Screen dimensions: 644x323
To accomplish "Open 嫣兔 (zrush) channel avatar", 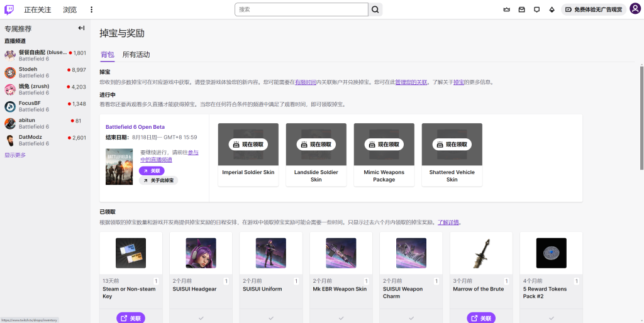I will click(x=10, y=89).
